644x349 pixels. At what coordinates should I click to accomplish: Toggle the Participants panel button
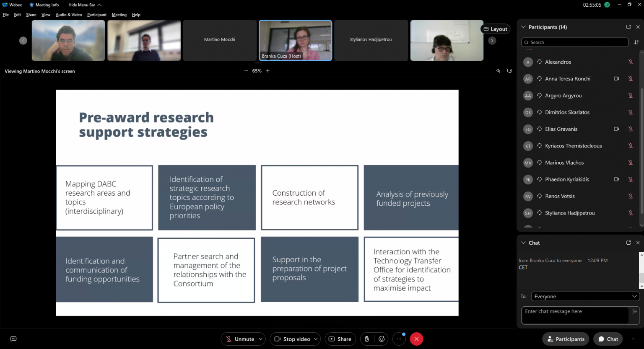tap(566, 339)
